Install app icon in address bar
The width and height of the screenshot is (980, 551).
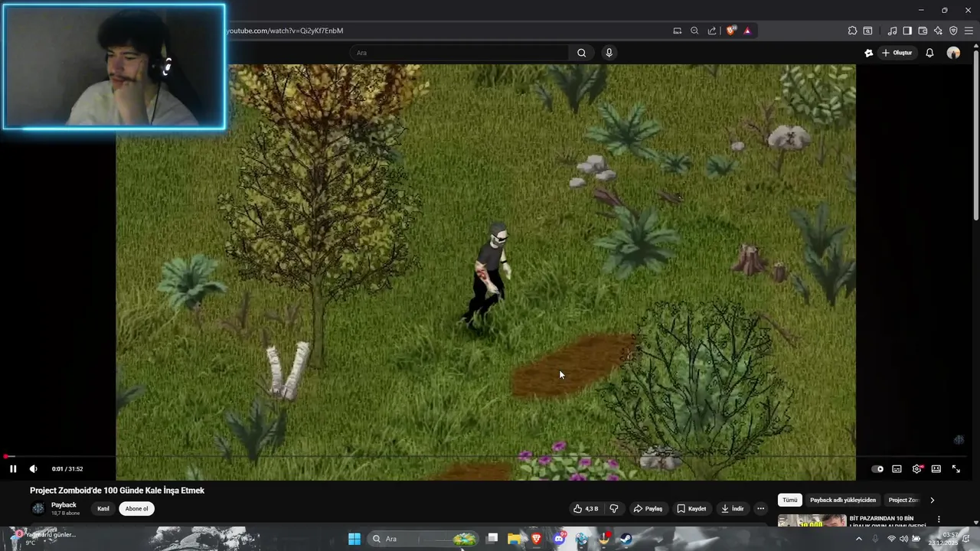tap(677, 31)
